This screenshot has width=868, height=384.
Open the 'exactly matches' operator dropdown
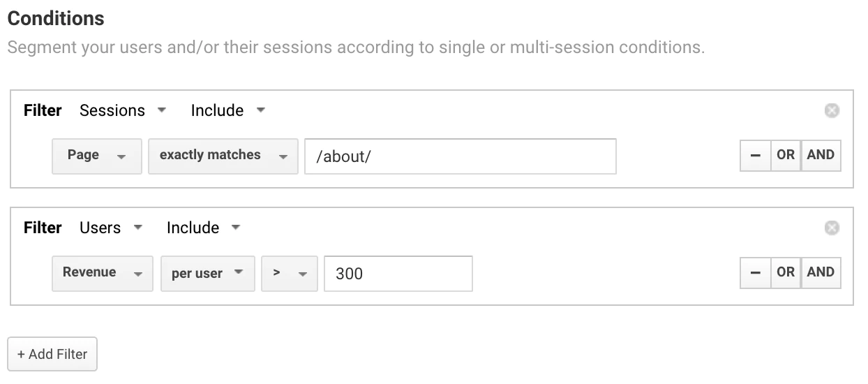coord(223,156)
